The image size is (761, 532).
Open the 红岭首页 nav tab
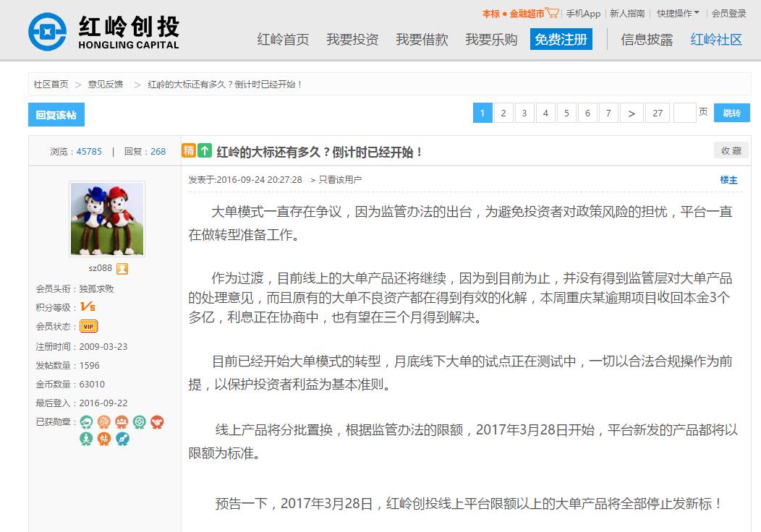click(283, 39)
